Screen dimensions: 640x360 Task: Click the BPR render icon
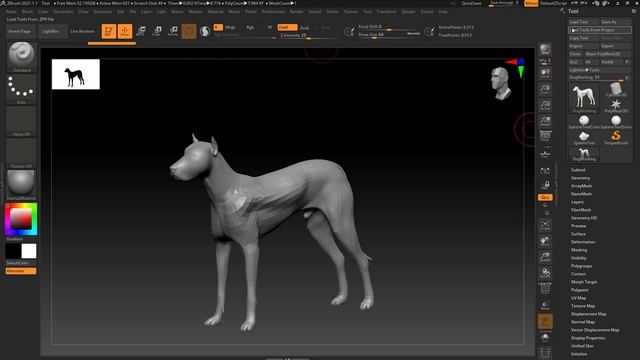pyautogui.click(x=545, y=50)
